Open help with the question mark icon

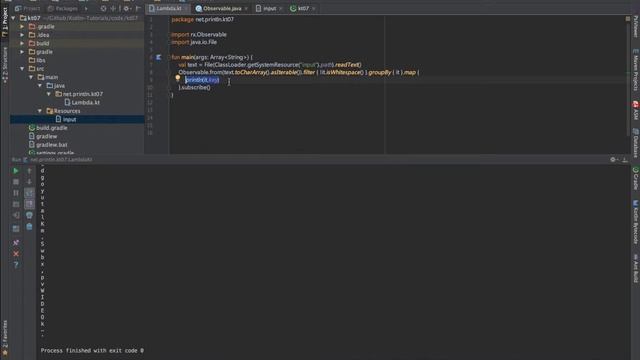click(16, 265)
